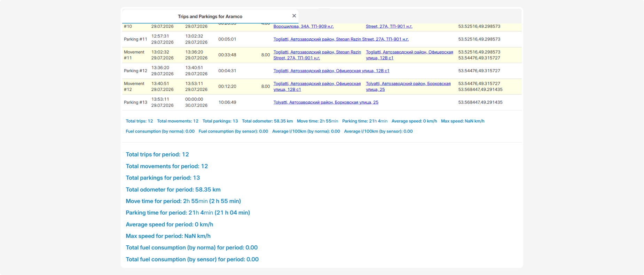The width and height of the screenshot is (644, 275).
Task: Select the Parking #13 row label
Action: tap(135, 102)
